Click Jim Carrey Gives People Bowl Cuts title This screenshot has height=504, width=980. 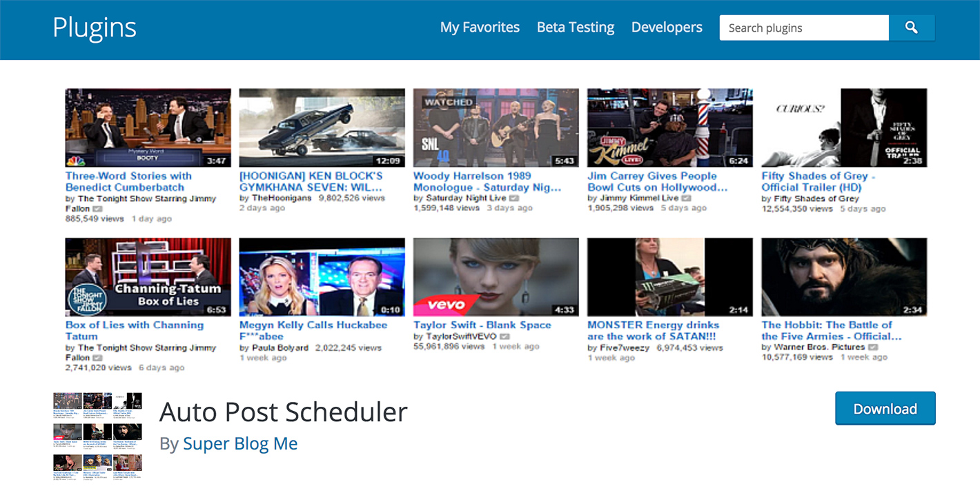(657, 181)
